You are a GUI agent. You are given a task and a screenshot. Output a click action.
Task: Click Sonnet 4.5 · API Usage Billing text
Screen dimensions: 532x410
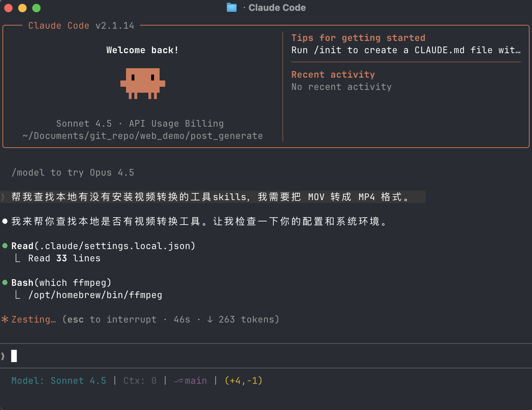(x=140, y=123)
